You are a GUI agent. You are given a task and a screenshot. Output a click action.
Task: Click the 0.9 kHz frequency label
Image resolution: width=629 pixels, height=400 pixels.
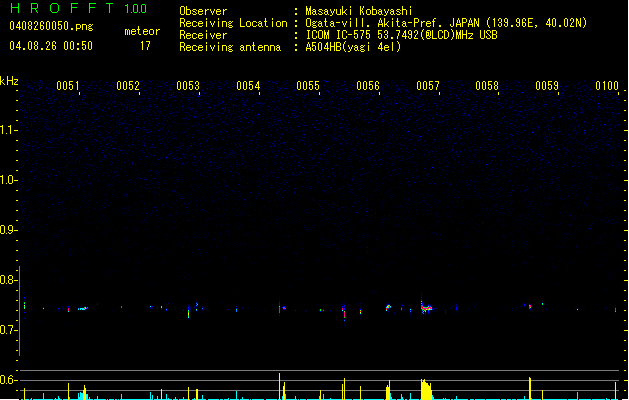pos(9,230)
